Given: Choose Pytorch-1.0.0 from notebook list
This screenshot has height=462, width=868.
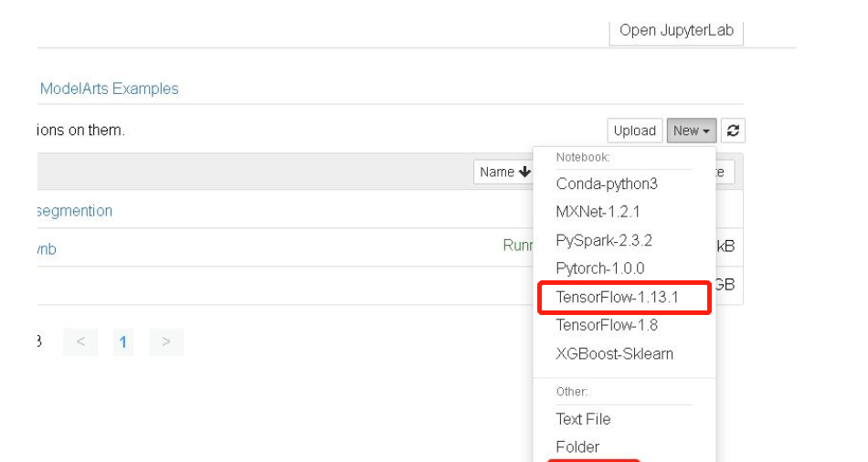Looking at the screenshot, I should tap(599, 268).
